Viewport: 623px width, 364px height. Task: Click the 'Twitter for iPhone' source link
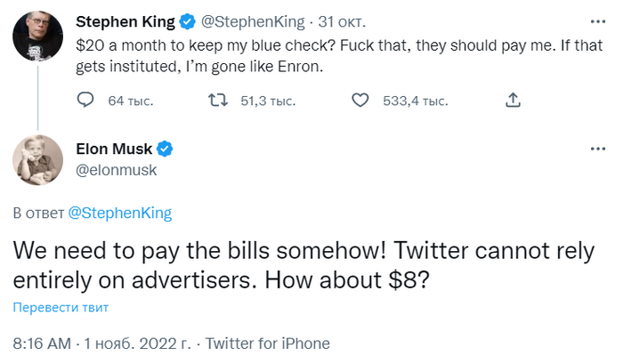(x=267, y=344)
